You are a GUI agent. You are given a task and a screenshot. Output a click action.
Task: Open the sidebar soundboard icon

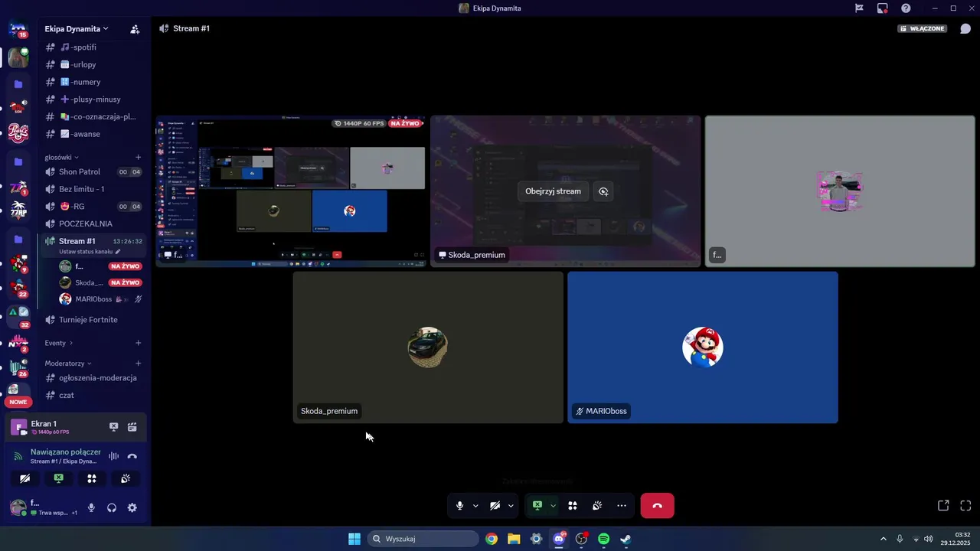(x=126, y=478)
